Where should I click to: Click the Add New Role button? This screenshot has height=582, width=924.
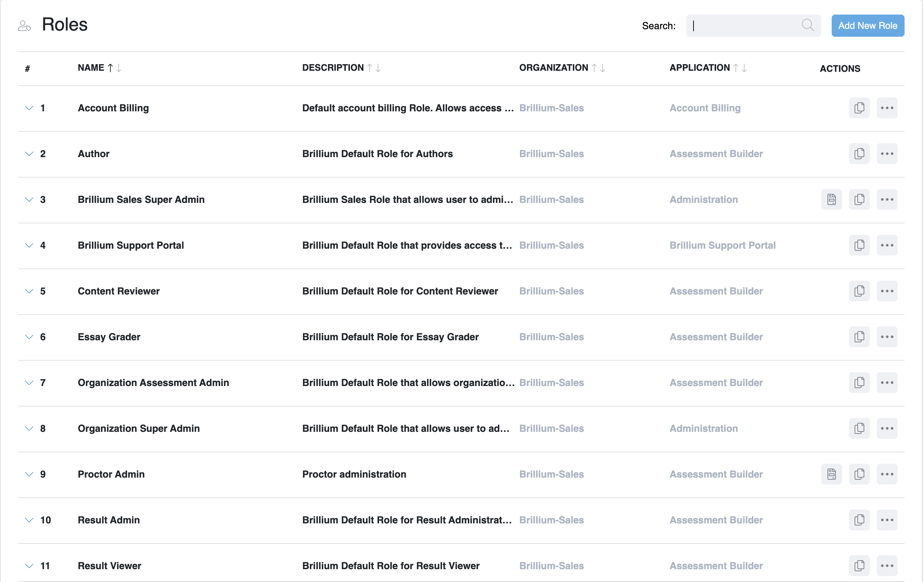pyautogui.click(x=867, y=26)
